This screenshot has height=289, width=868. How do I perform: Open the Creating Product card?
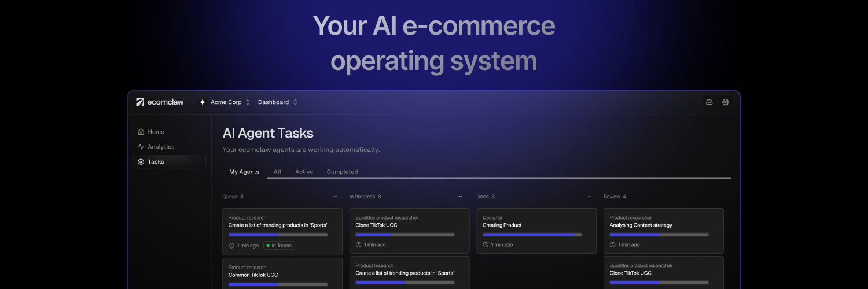click(x=536, y=231)
